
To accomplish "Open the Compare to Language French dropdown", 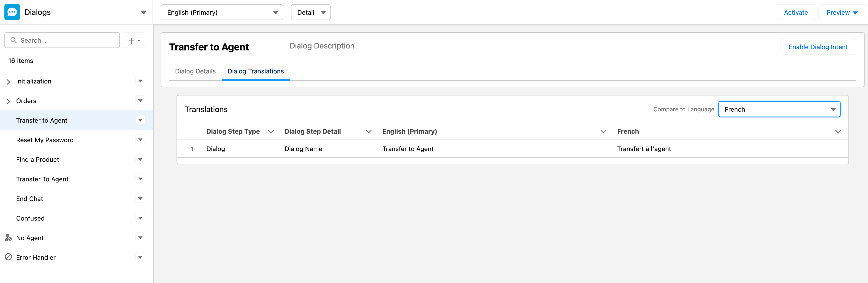I will 779,109.
